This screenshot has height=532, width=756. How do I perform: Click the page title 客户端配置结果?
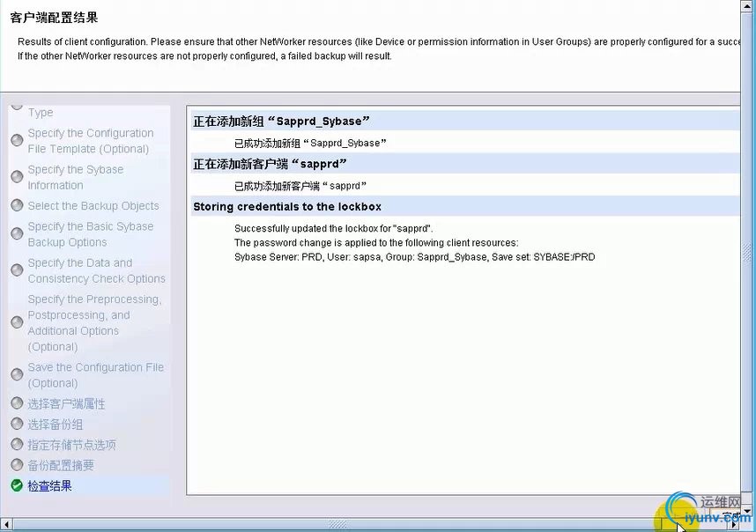[x=54, y=18]
